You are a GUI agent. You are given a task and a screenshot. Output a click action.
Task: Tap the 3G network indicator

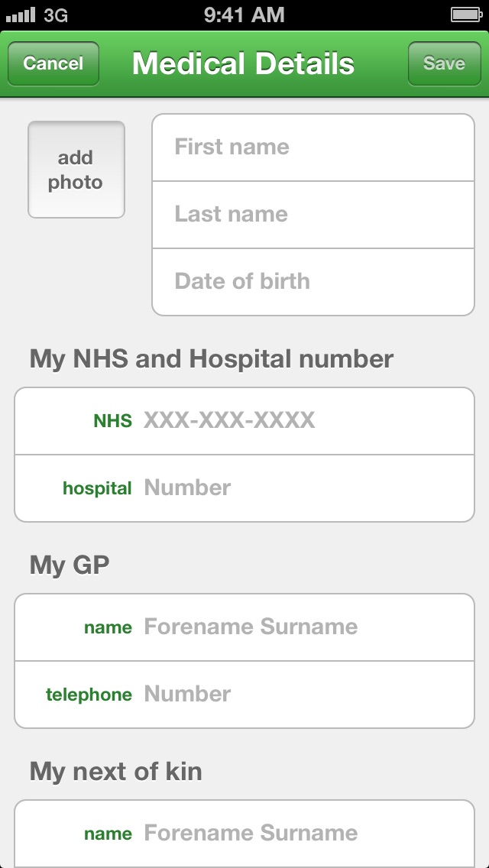(x=56, y=15)
